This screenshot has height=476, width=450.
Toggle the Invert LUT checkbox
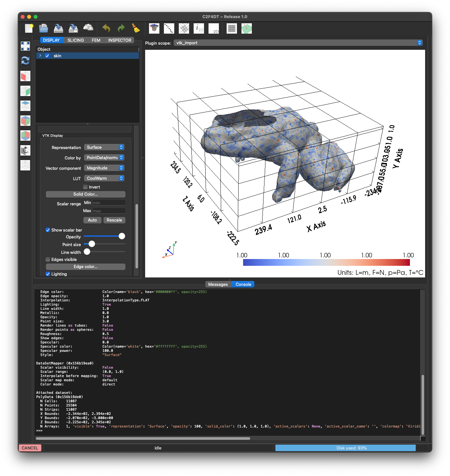coord(85,187)
